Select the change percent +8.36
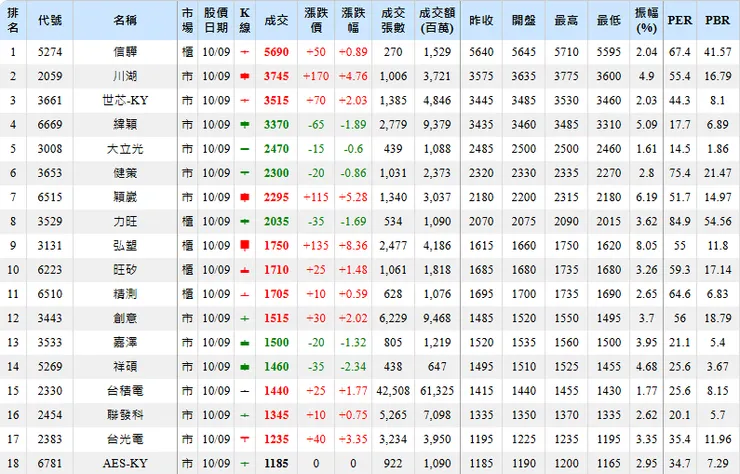 [x=353, y=245]
